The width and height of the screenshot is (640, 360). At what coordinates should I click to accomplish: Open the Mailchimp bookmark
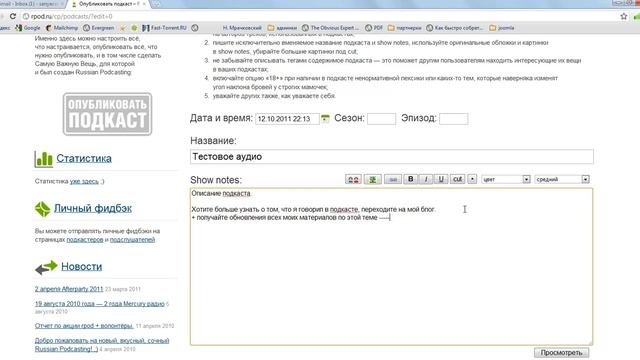click(x=62, y=28)
